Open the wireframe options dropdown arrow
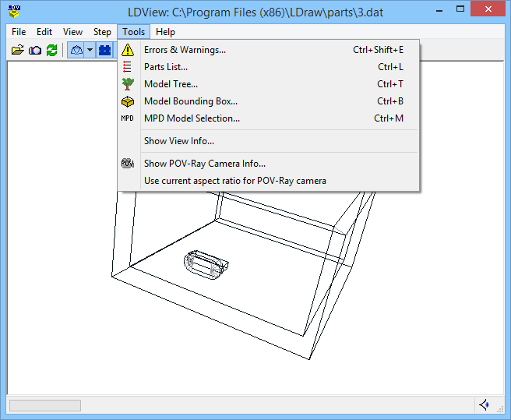 (x=90, y=50)
